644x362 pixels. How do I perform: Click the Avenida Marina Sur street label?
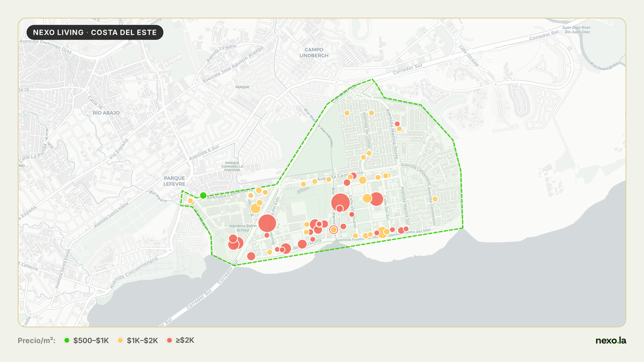(x=405, y=207)
